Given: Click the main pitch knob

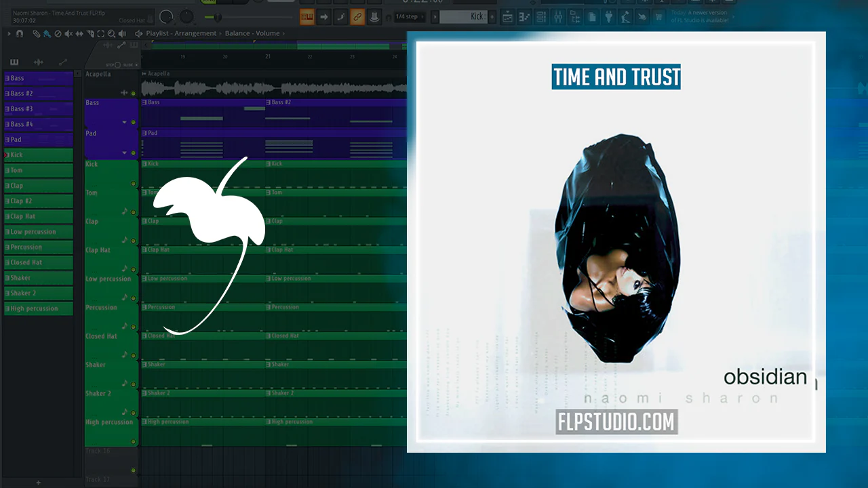Looking at the screenshot, I should 166,17.
